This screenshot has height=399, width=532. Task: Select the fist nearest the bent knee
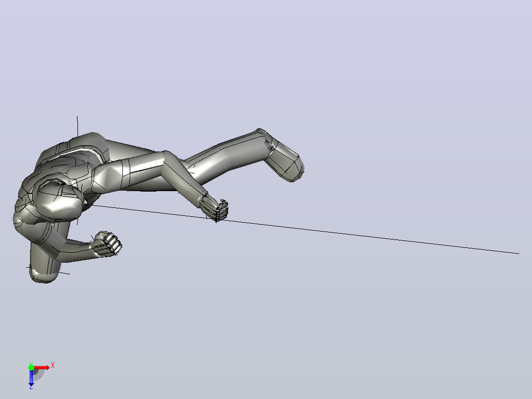point(107,243)
